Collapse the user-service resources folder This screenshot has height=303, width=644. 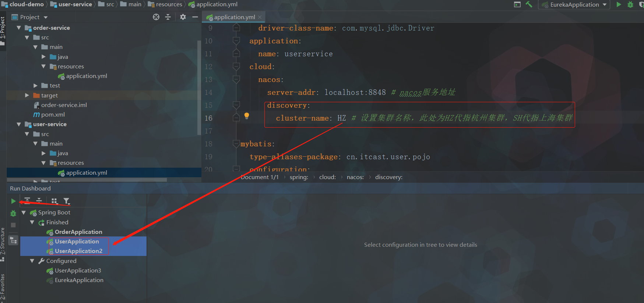point(43,163)
